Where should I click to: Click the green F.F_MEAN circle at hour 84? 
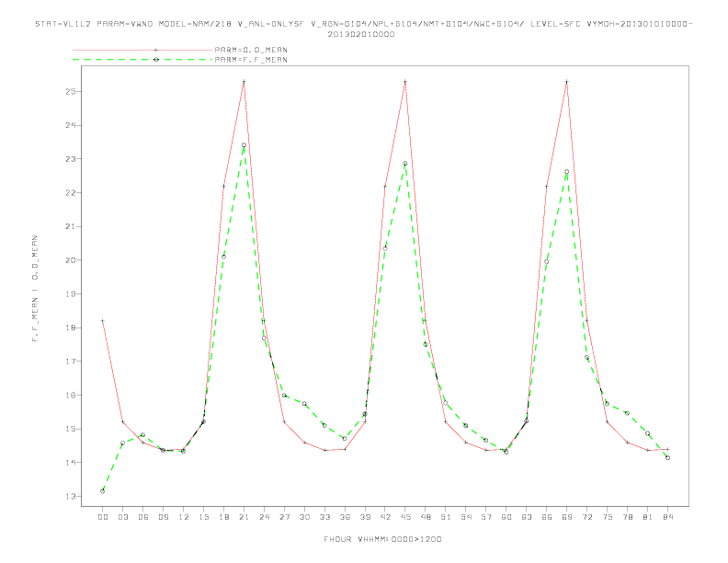point(667,458)
